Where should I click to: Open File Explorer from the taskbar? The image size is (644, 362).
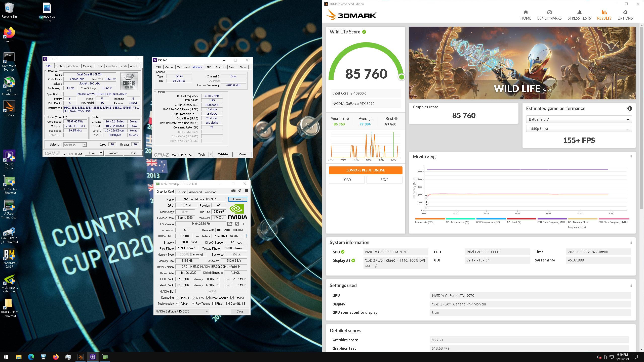pyautogui.click(x=19, y=357)
